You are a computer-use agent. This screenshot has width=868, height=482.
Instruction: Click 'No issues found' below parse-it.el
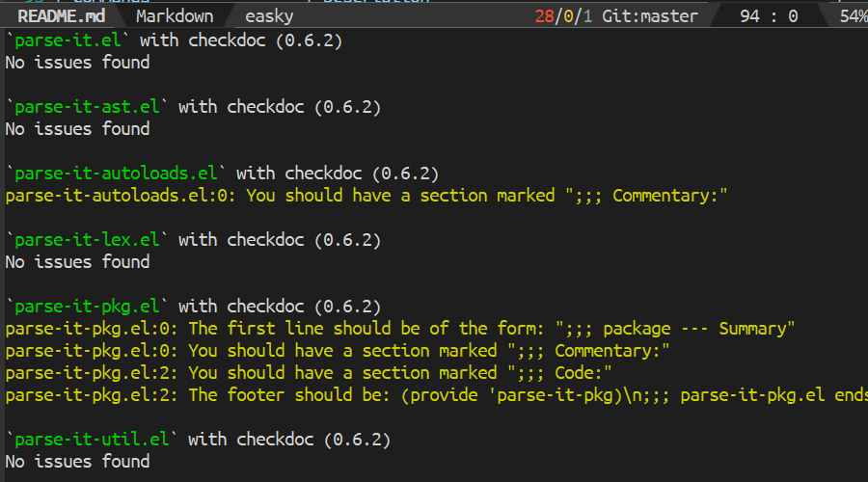(77, 63)
